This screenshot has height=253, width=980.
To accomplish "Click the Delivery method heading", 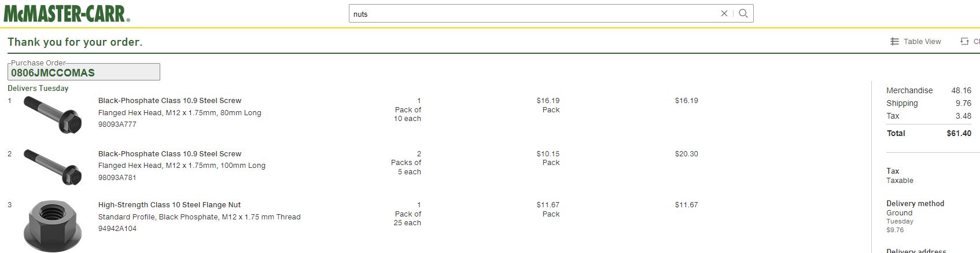I will click(915, 204).
